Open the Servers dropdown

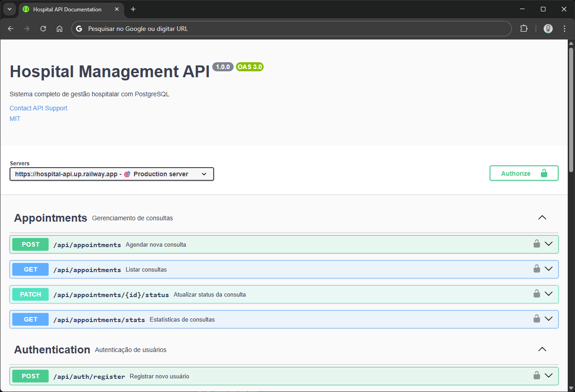pos(112,174)
